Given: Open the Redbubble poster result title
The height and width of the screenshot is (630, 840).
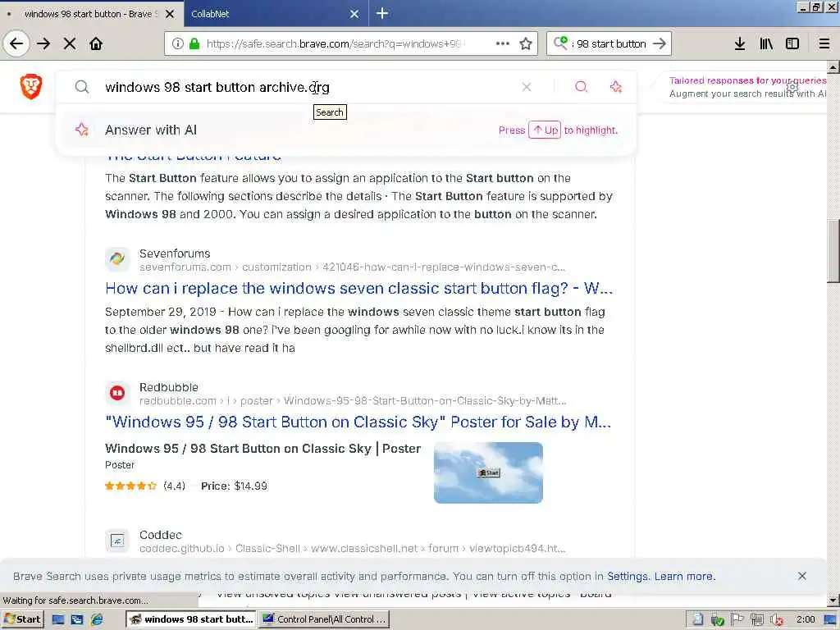Looking at the screenshot, I should (x=358, y=422).
